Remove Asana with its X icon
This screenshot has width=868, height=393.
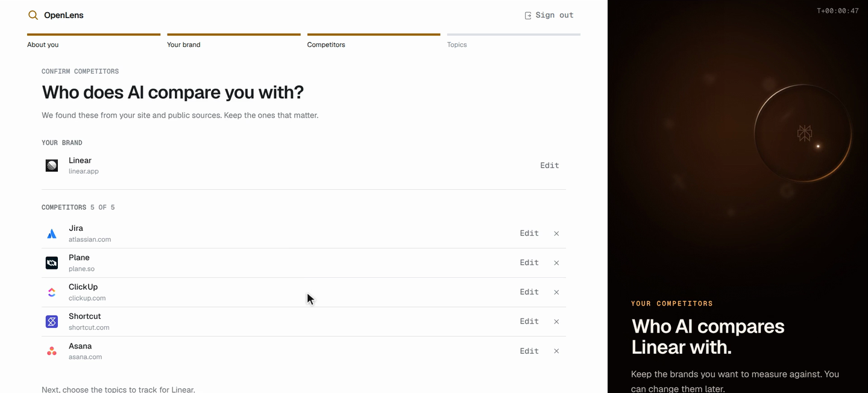click(556, 351)
